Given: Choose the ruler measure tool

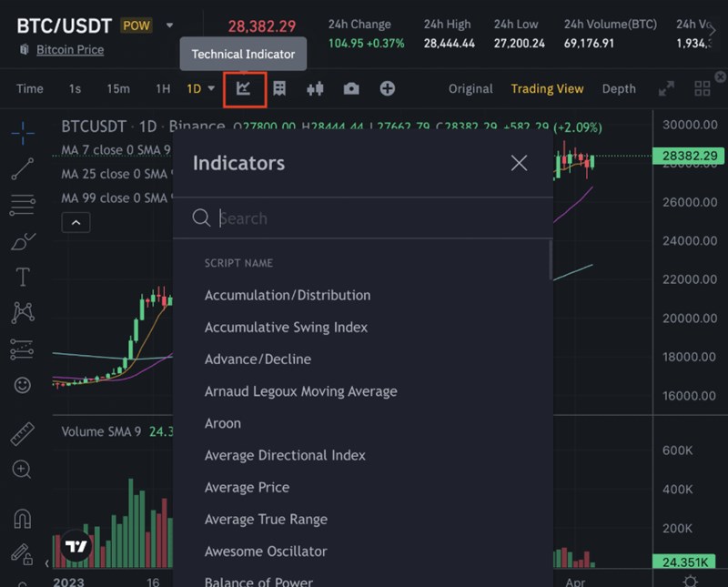Looking at the screenshot, I should pos(23,433).
